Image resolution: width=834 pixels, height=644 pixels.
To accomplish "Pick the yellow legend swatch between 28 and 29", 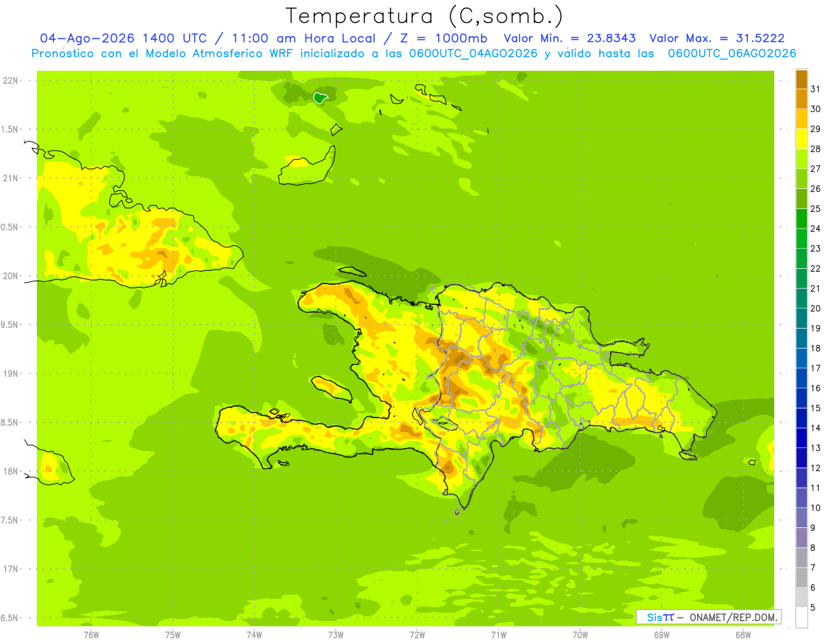I will coord(801,139).
